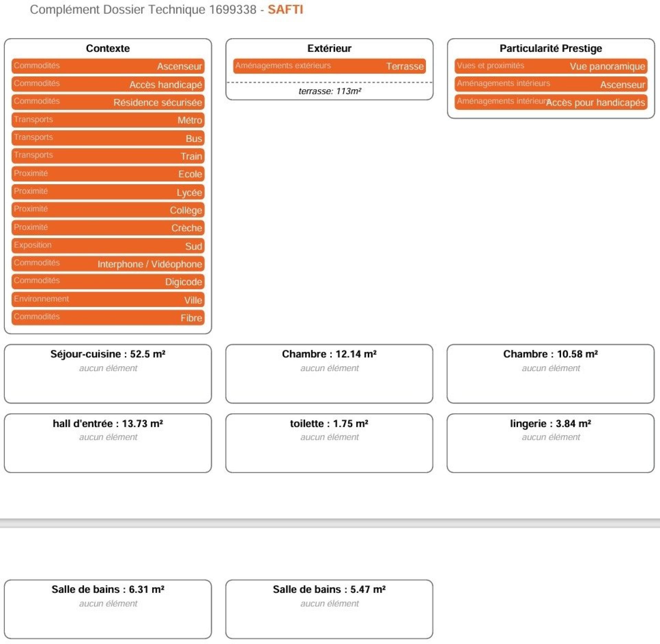Click the Ascenseur tag in Contexte
The height and width of the screenshot is (644, 660).
point(108,66)
